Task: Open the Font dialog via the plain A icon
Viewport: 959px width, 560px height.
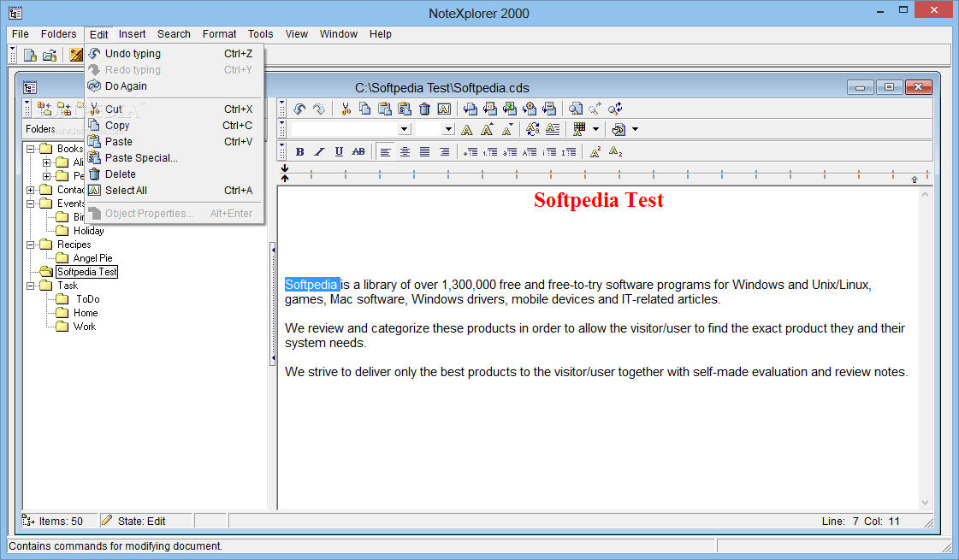Action: (466, 130)
